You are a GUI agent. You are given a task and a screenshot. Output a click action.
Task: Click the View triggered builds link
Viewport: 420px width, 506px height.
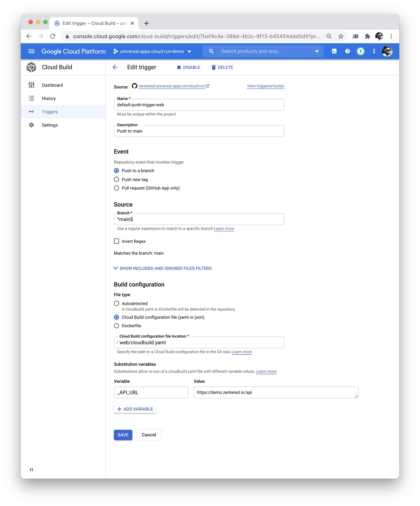[x=265, y=86]
